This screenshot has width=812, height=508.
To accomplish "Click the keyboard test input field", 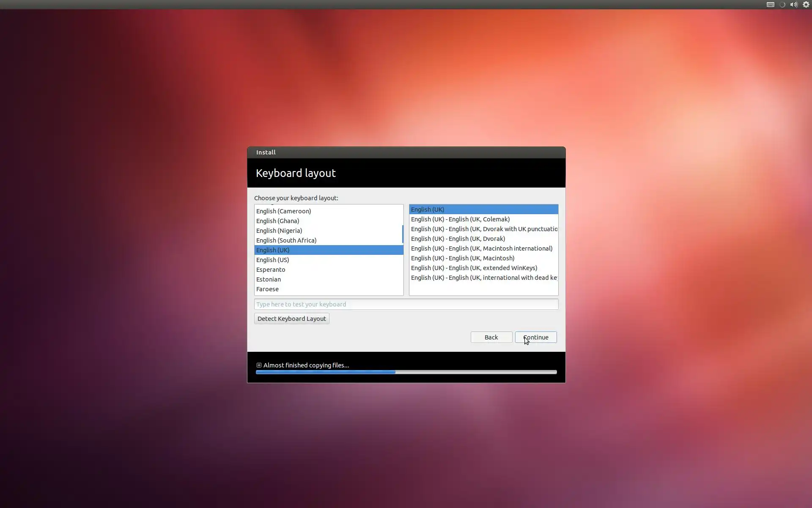I will (x=406, y=304).
